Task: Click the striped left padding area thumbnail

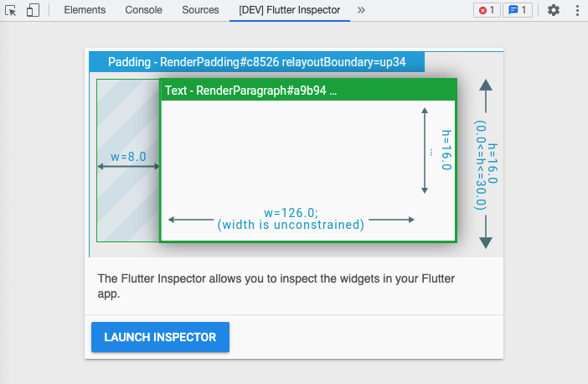Action: (x=128, y=160)
